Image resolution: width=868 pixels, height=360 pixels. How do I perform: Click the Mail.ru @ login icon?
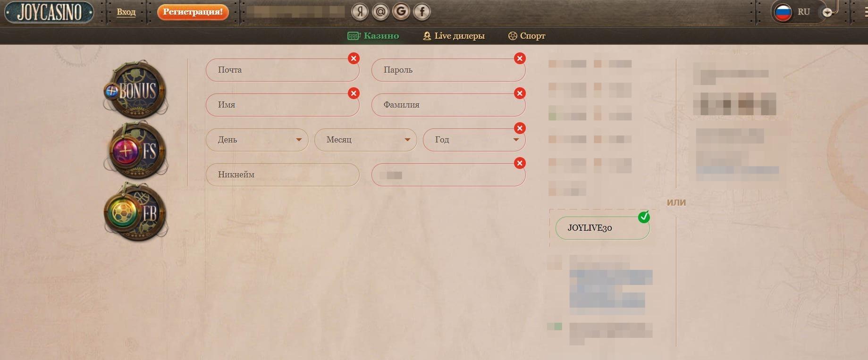click(x=380, y=12)
